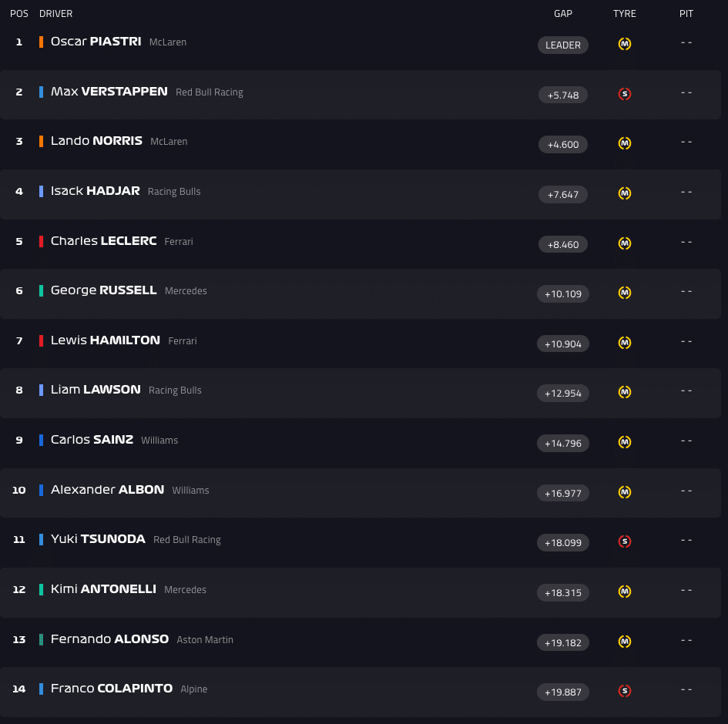Click the LEADER gap badge
This screenshot has height=724, width=728.
pyautogui.click(x=563, y=45)
